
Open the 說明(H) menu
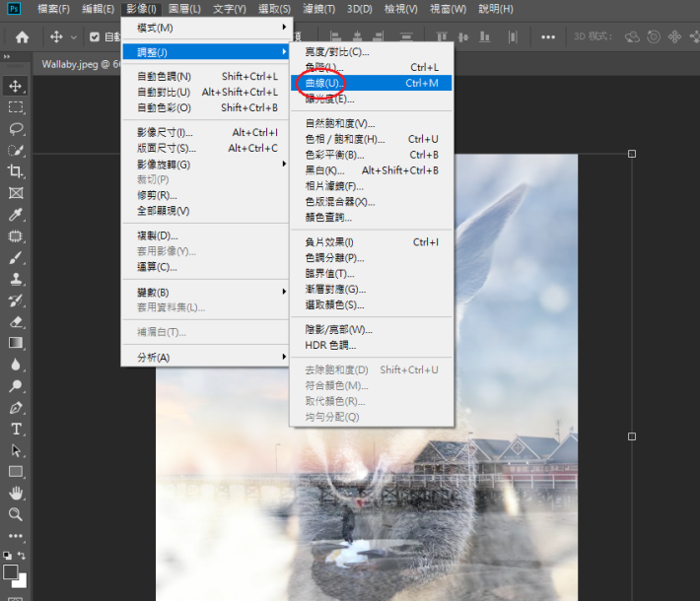pos(496,9)
